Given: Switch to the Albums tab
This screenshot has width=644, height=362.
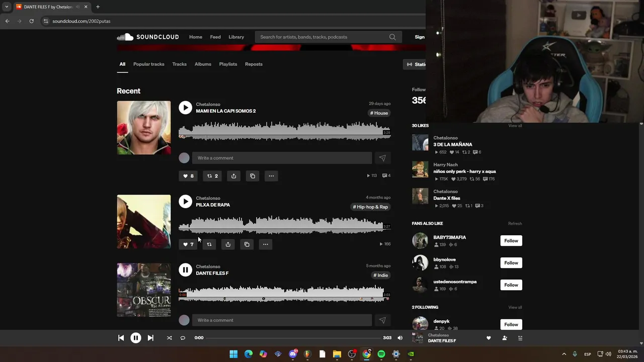Looking at the screenshot, I should [x=203, y=64].
